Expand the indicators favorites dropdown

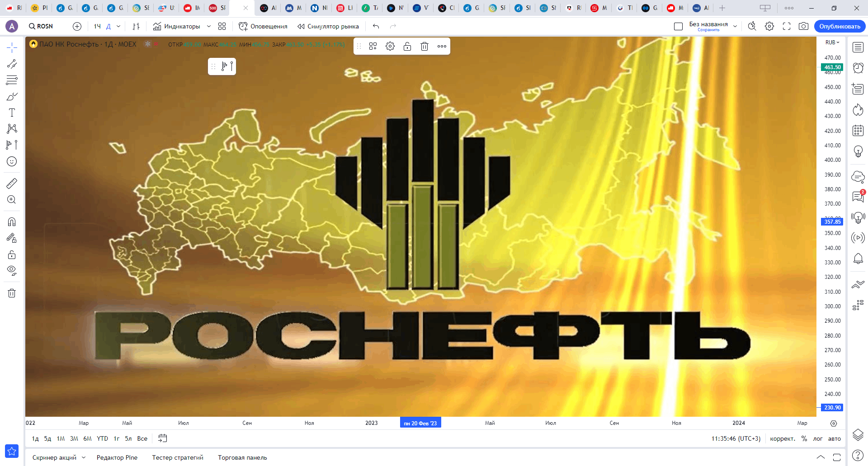[209, 26]
